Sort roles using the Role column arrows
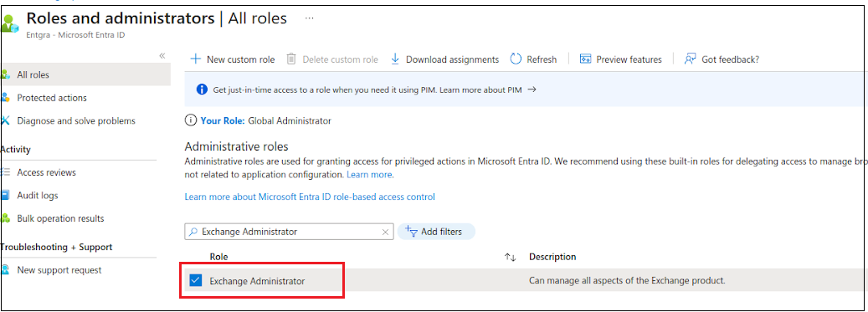 pos(510,258)
